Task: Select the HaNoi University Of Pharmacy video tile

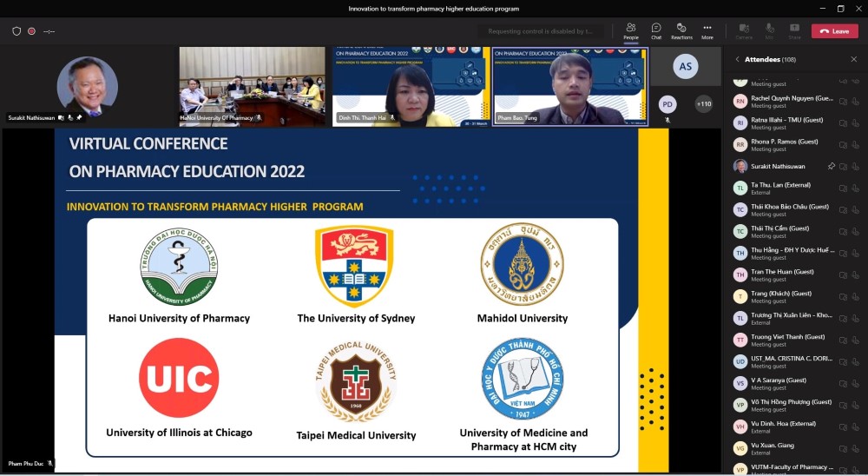Action: tap(253, 87)
